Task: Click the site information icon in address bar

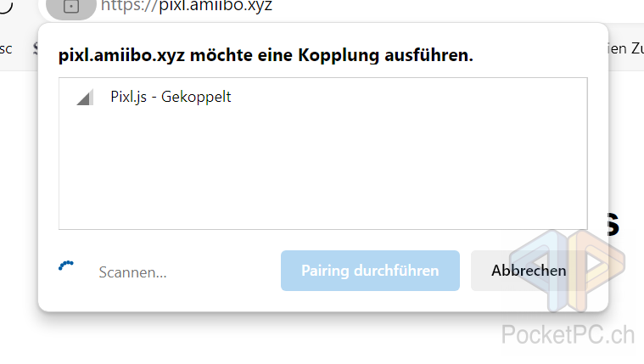Action: [71, 7]
